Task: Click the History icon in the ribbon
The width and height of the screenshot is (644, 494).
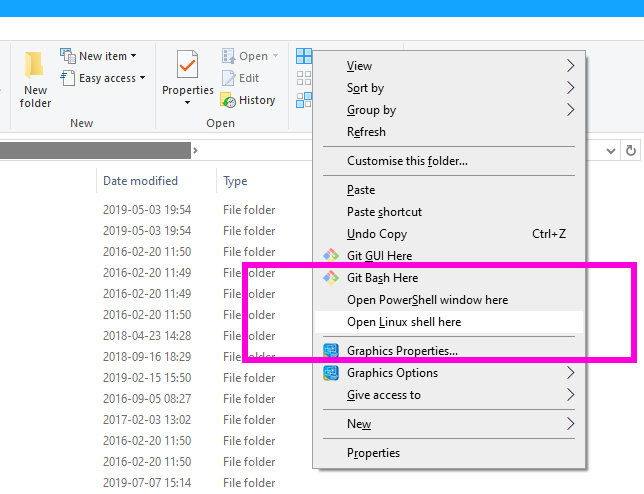Action: [228, 100]
